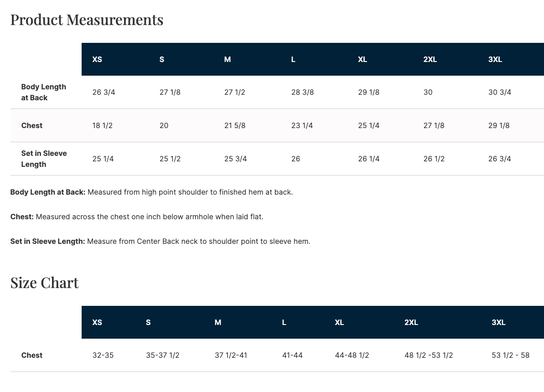
Task: Select Chest row label in Product Measurements table
Action: click(32, 126)
